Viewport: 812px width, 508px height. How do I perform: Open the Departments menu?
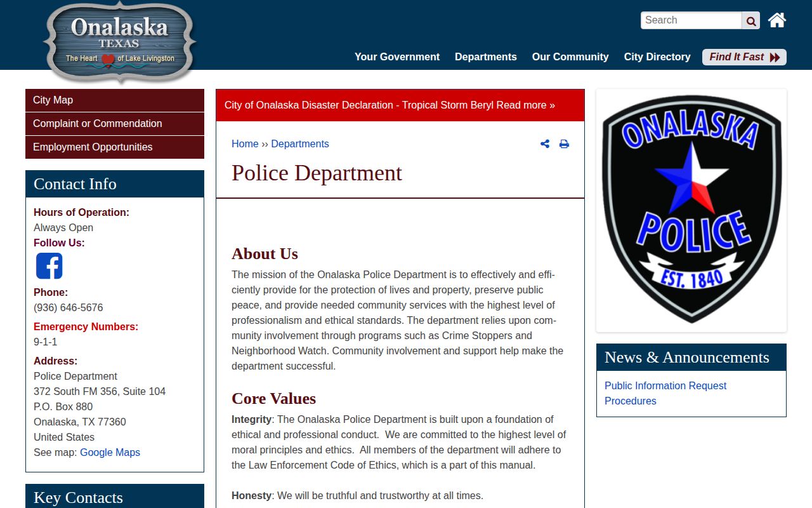486,57
